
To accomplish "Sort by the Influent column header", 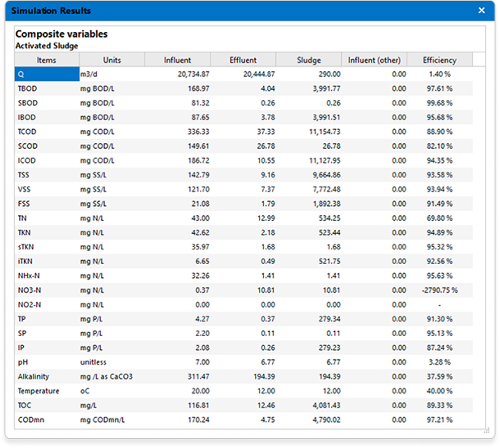I will point(177,60).
